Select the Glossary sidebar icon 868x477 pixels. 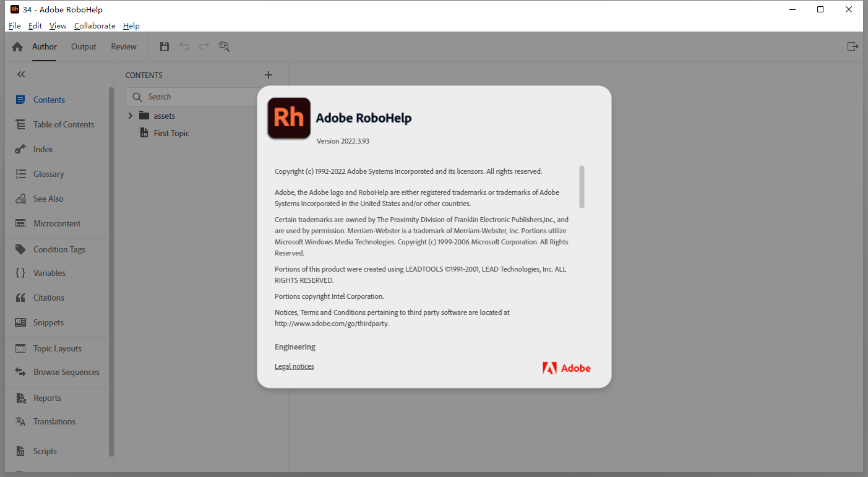click(x=48, y=173)
